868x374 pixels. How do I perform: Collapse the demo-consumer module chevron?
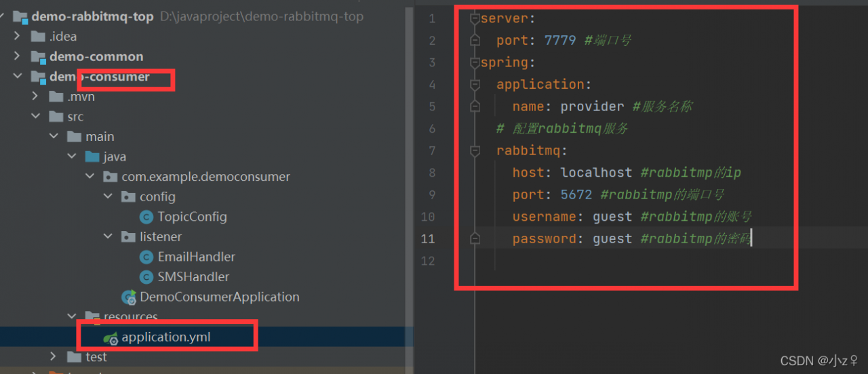point(18,77)
